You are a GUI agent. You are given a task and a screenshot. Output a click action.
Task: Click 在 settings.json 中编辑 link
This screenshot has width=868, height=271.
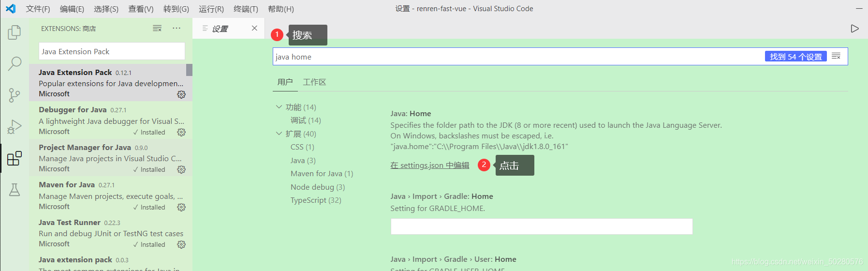point(429,165)
